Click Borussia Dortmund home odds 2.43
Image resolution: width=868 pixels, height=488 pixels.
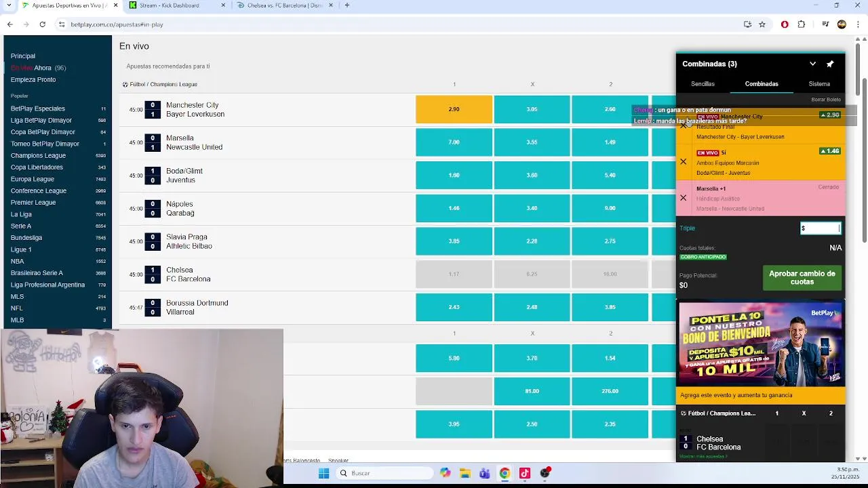pos(454,307)
